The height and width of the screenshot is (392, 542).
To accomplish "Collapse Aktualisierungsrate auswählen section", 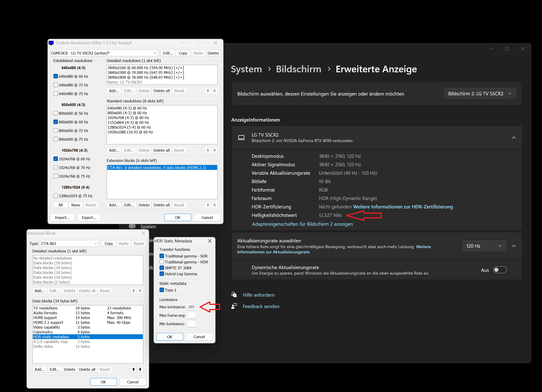I will tap(514, 246).
